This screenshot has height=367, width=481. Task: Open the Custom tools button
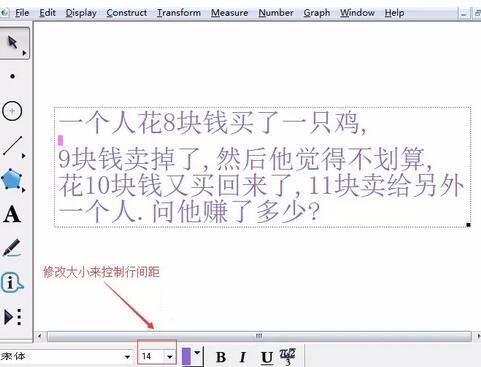point(13,317)
